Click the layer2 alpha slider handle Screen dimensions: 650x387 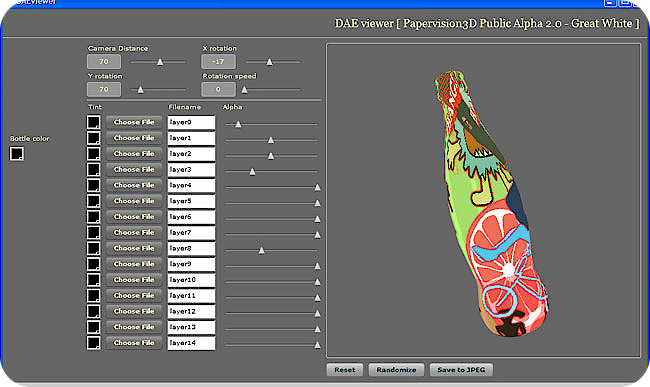coord(271,156)
